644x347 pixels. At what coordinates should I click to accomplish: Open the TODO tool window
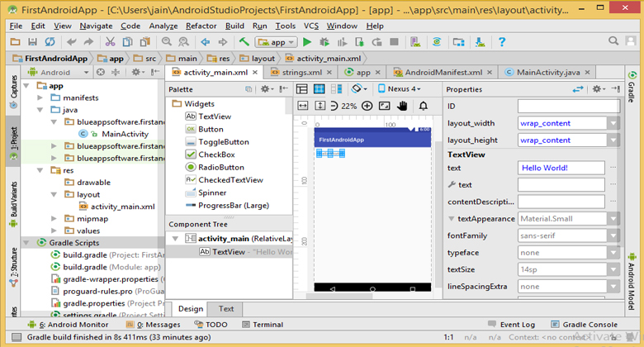[211, 325]
